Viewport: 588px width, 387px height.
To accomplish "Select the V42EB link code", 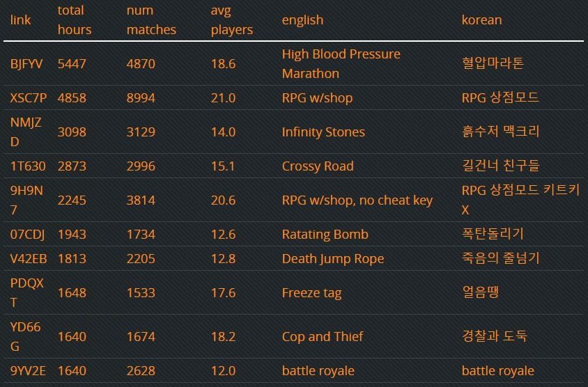I will pyautogui.click(x=29, y=259).
